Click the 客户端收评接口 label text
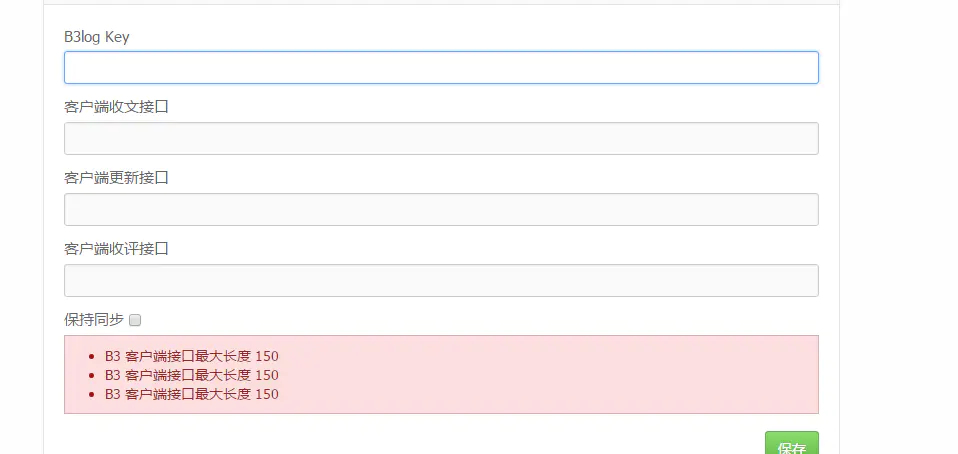The image size is (958, 454). coord(116,249)
